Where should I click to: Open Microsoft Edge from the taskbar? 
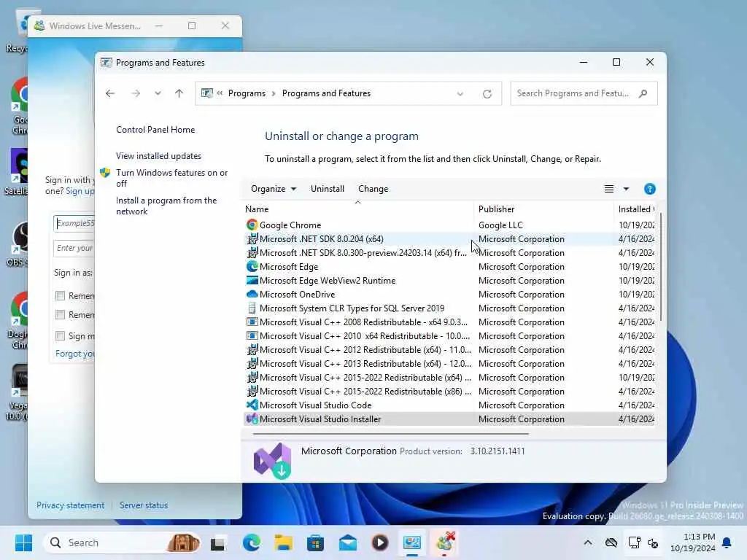[x=252, y=542]
